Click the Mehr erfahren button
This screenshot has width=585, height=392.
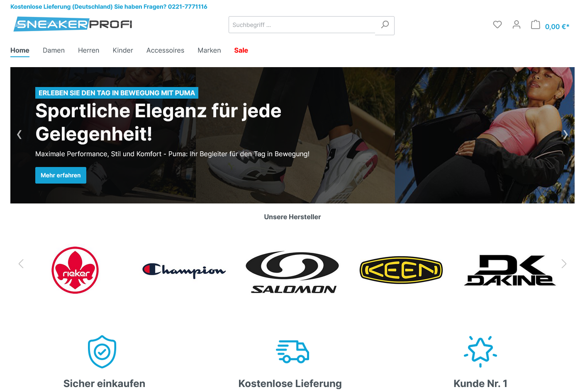point(61,175)
